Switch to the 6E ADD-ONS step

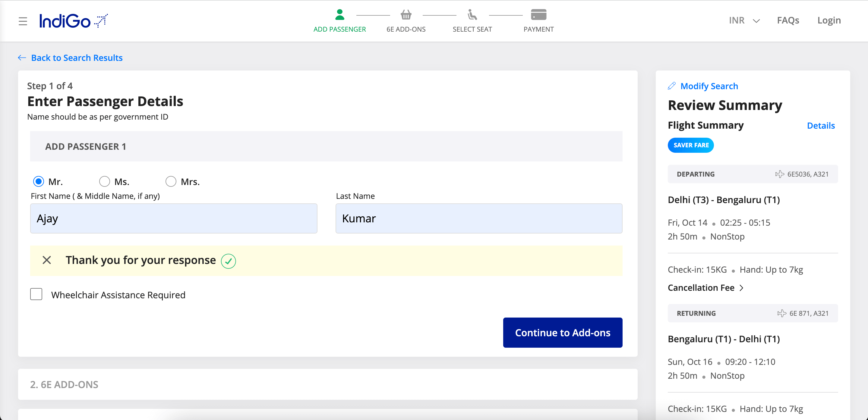(x=406, y=29)
